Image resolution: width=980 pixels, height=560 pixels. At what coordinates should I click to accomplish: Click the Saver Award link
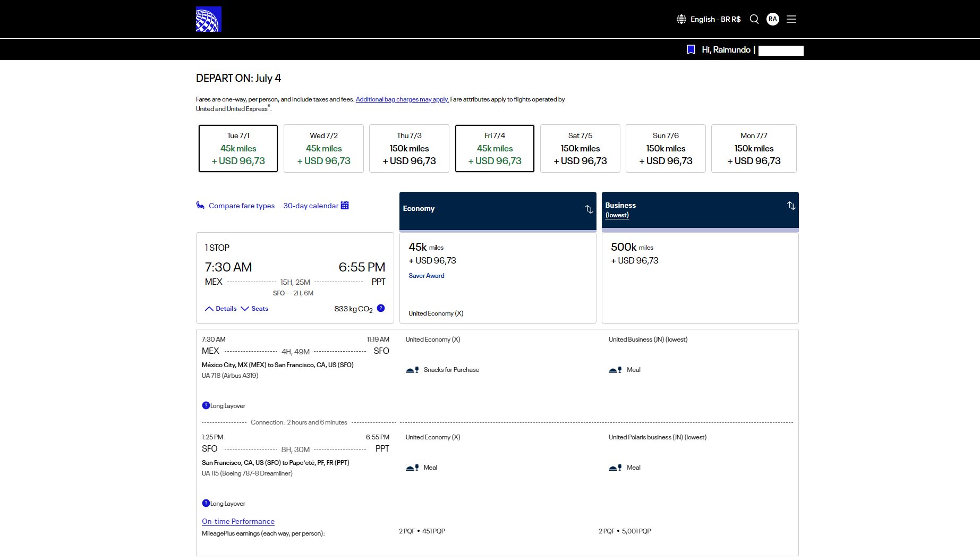(x=427, y=276)
